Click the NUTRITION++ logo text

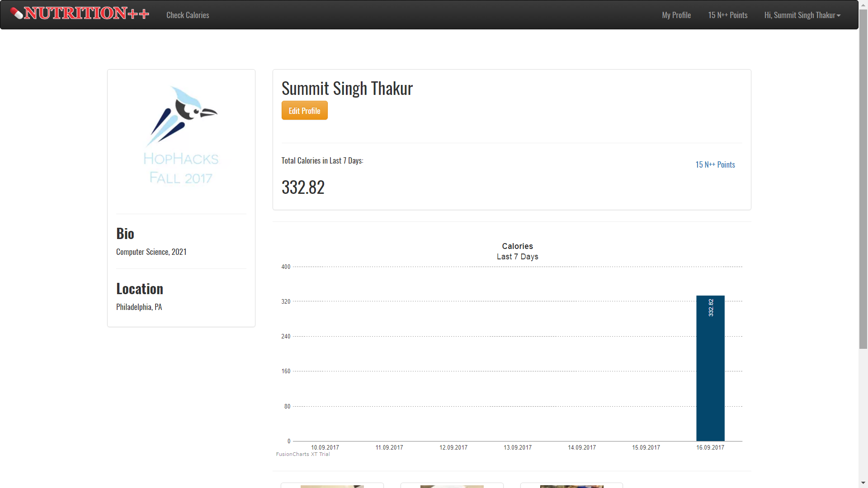(x=86, y=14)
